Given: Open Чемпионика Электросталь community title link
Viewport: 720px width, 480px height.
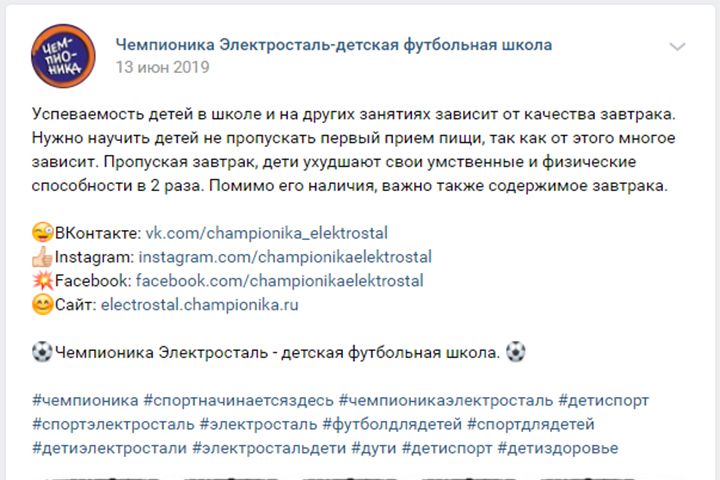Looking at the screenshot, I should 334,45.
